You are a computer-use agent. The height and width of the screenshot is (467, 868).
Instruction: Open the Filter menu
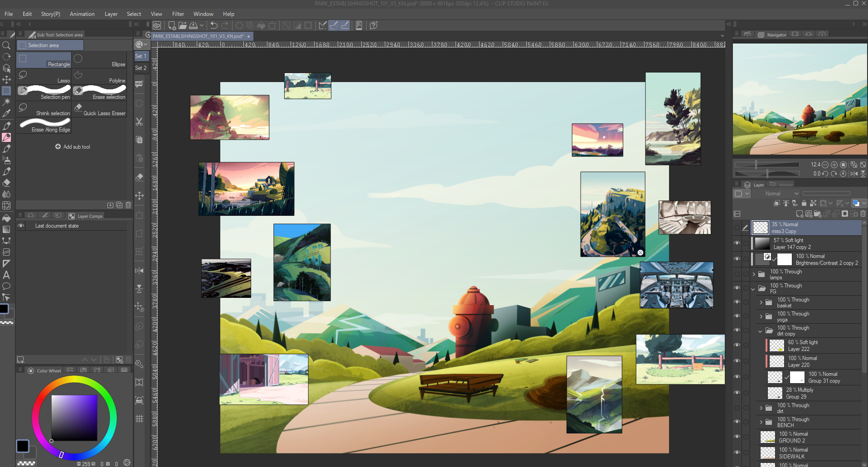pos(178,14)
